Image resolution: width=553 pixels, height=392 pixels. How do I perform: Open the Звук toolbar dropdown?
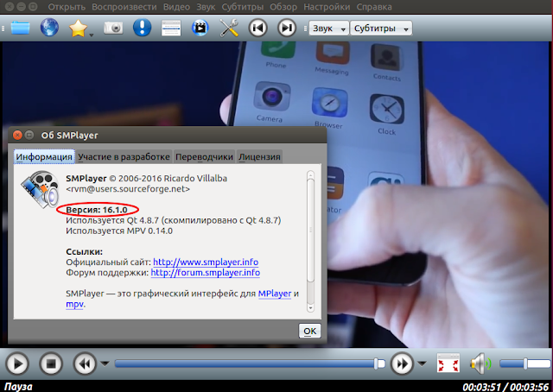point(329,28)
